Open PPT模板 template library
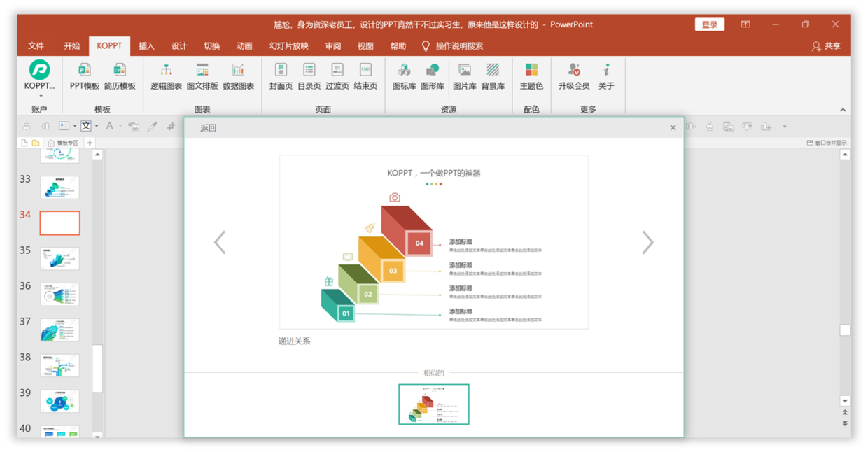This screenshot has width=868, height=452. pyautogui.click(x=85, y=75)
